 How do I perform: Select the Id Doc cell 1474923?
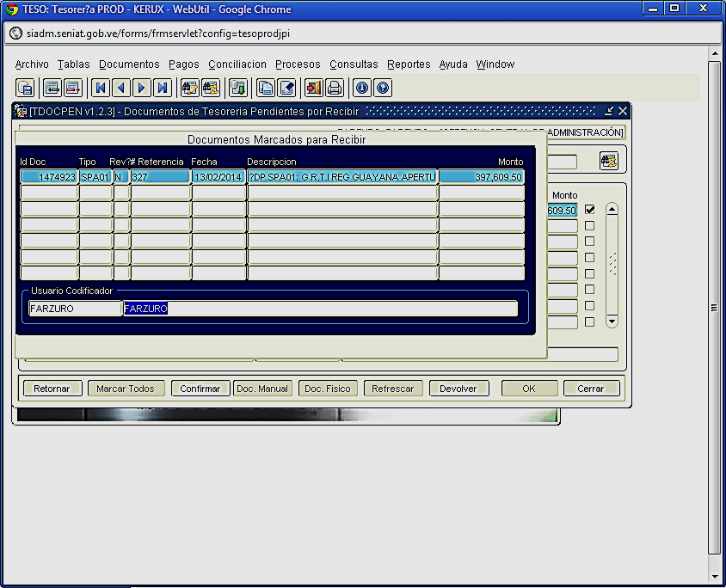(x=49, y=177)
